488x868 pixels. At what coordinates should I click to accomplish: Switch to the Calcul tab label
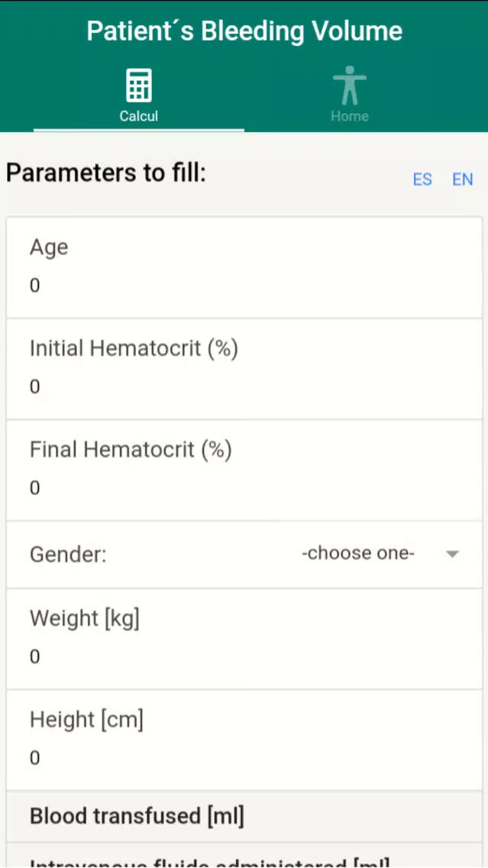[x=139, y=116]
